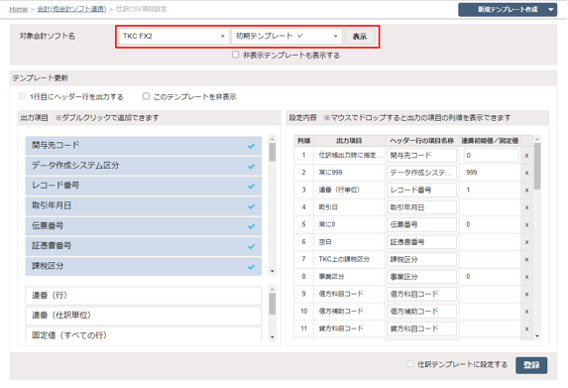The width and height of the screenshot is (568, 388).
Task: Click 課税区分 selected output item
Action: 143,266
